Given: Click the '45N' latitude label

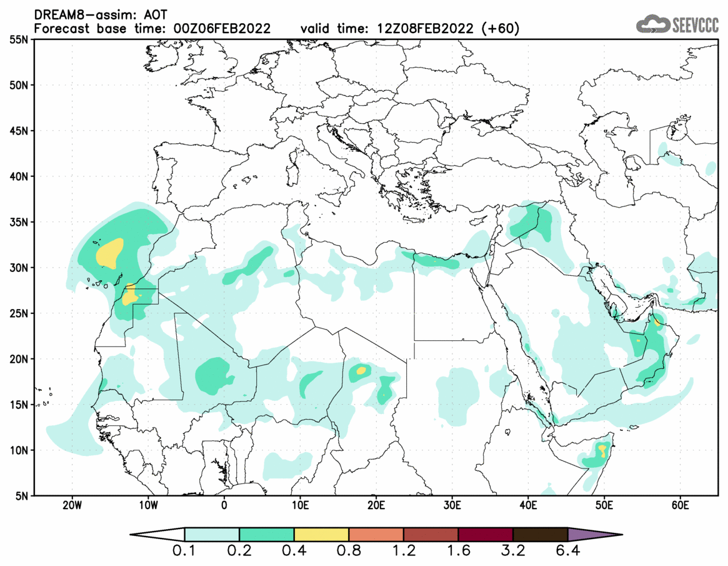Looking at the screenshot, I should (x=19, y=131).
